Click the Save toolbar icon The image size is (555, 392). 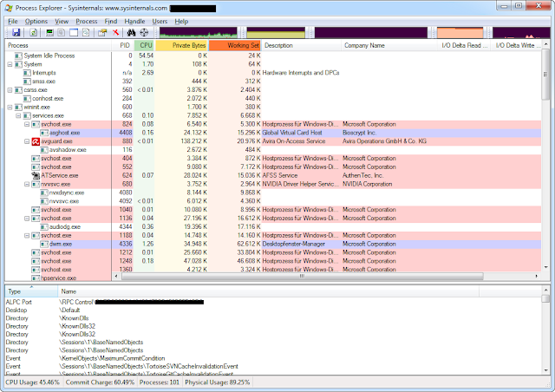coord(16,33)
